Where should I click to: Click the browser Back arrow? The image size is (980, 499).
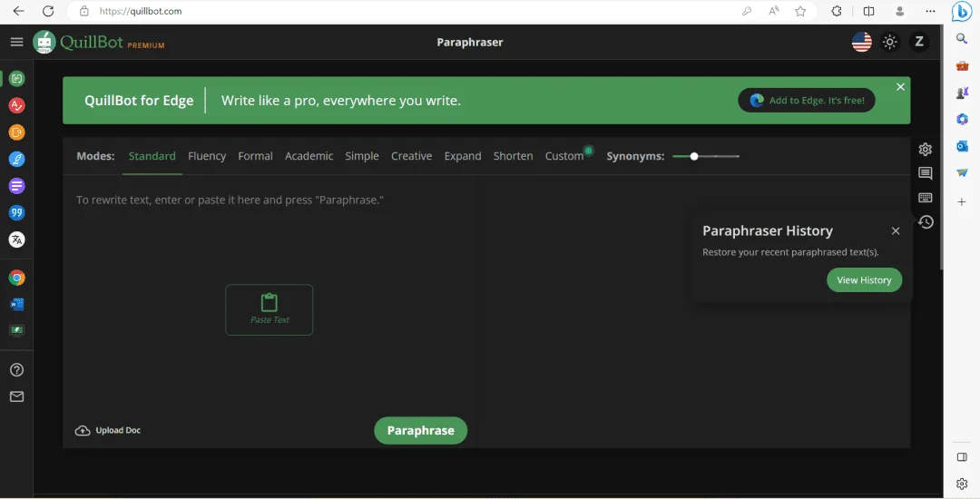[19, 11]
